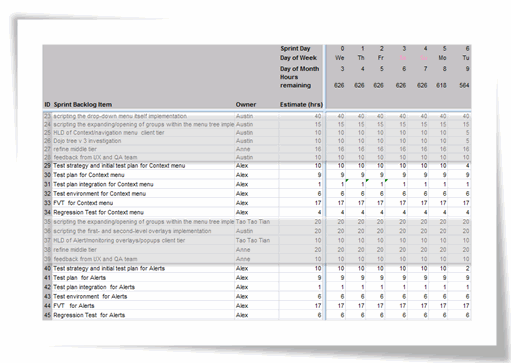Screen dimensions: 511x363
Task: Select the 'Day of Month' label cell
Action: pos(299,69)
